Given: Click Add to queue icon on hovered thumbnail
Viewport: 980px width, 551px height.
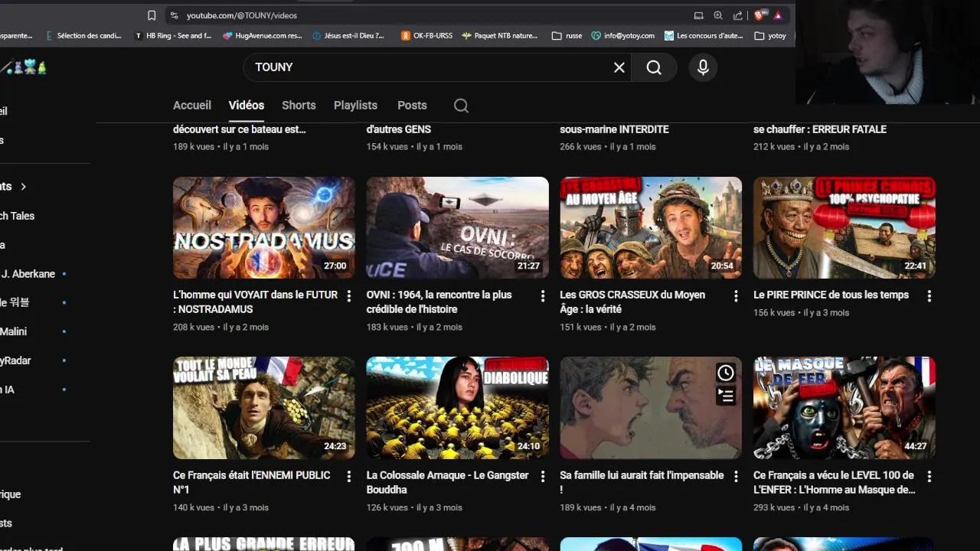Looking at the screenshot, I should coord(725,396).
